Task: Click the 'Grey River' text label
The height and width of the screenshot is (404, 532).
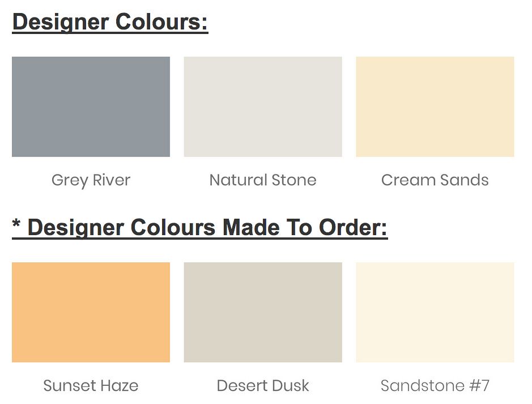Action: pyautogui.click(x=91, y=180)
